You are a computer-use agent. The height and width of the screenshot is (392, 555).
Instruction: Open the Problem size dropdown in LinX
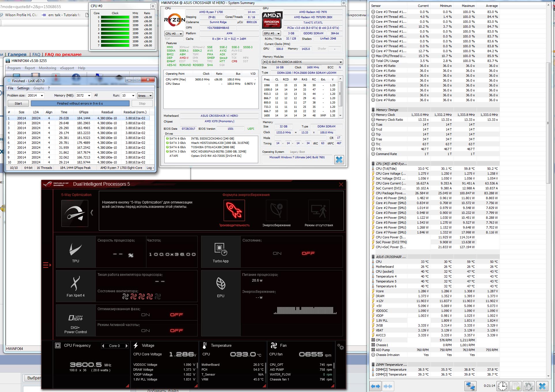(42, 96)
